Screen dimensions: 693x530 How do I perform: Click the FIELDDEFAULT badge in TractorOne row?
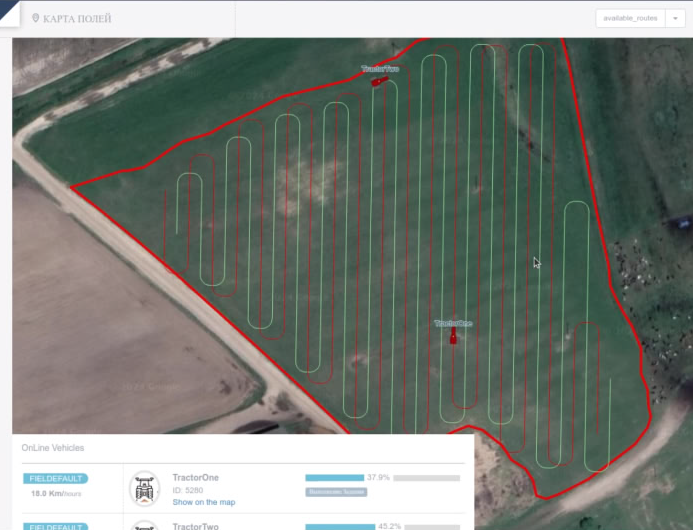[x=56, y=479]
